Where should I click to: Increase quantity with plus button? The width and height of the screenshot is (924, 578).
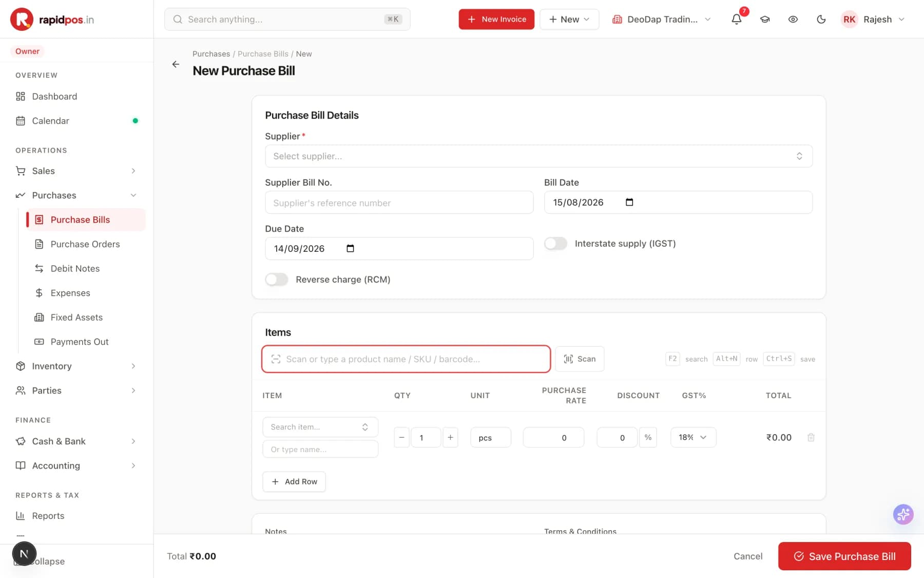(450, 437)
